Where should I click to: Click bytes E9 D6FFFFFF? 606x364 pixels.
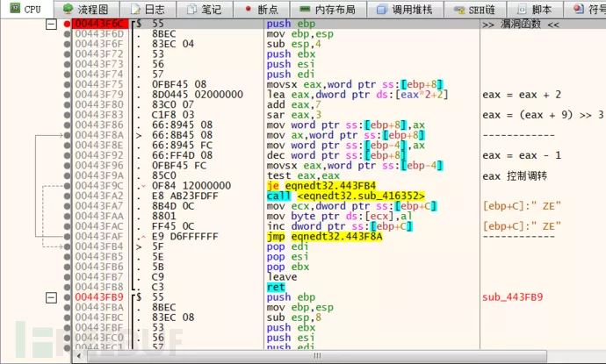(184, 236)
